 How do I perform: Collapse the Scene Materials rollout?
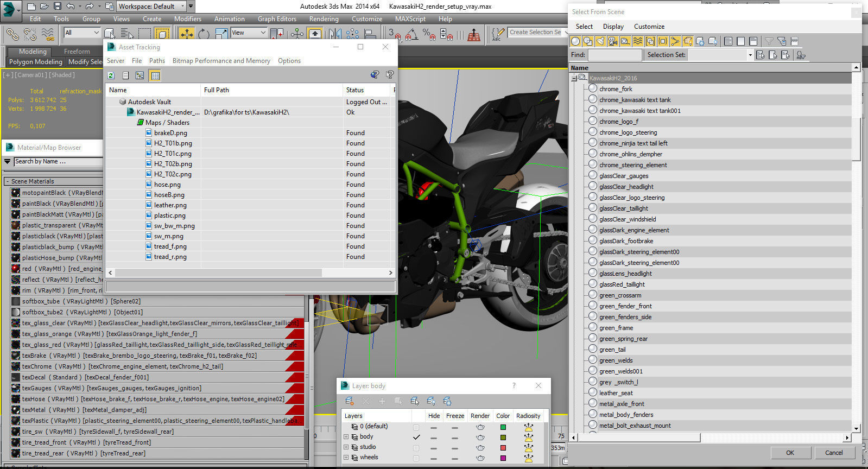[x=7, y=181]
